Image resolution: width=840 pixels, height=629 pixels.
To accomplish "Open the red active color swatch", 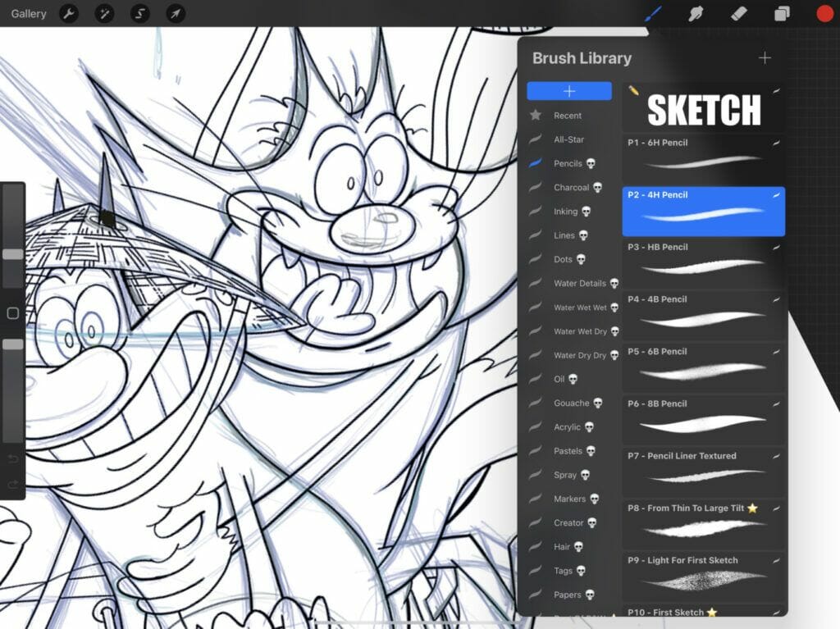I will tap(824, 13).
